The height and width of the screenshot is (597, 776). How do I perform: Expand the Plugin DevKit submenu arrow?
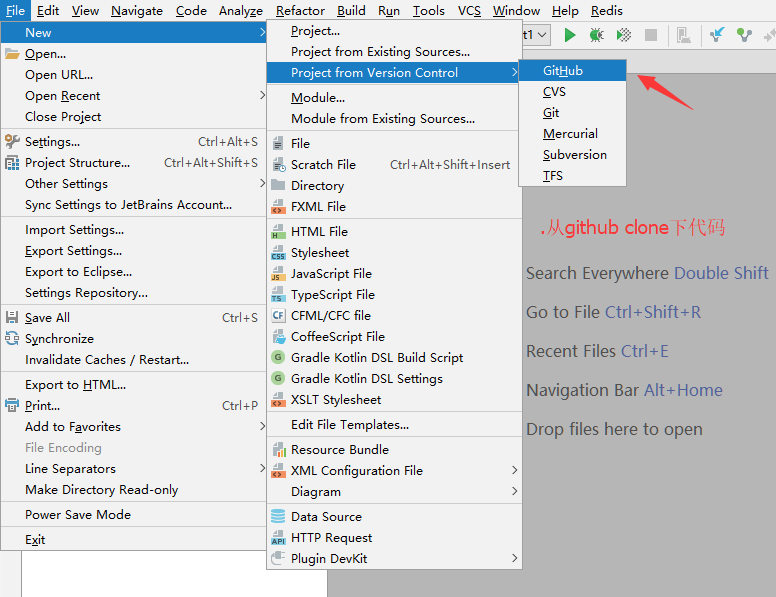(514, 558)
